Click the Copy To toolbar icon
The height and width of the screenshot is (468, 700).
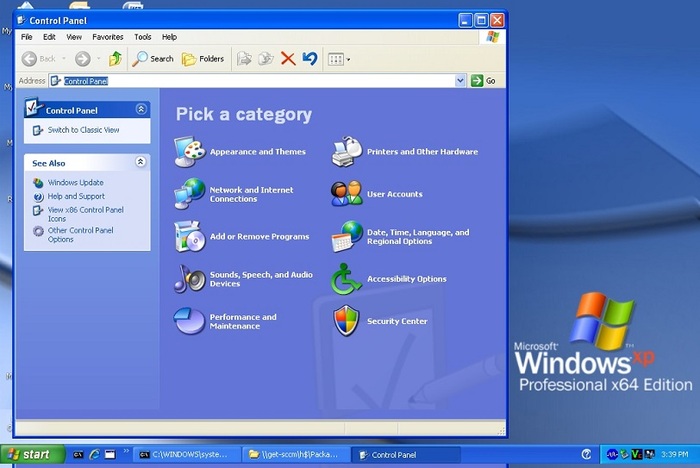click(x=266, y=59)
